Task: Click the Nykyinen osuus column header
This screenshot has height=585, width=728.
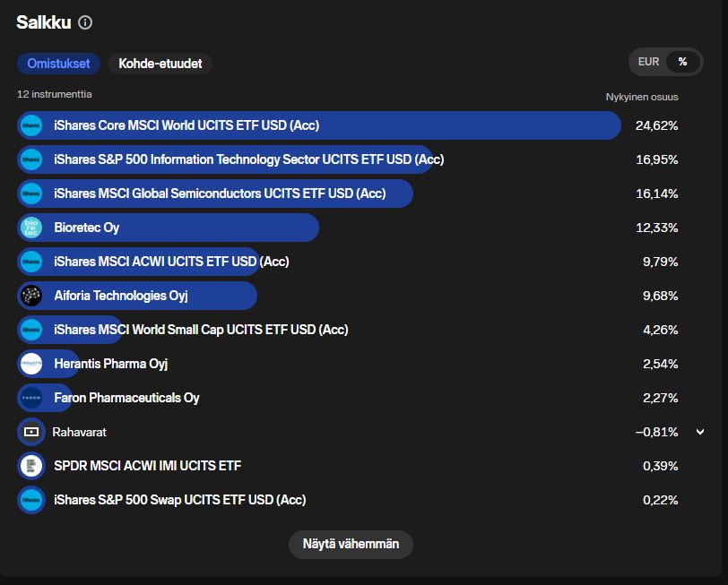Action: pyautogui.click(x=642, y=97)
